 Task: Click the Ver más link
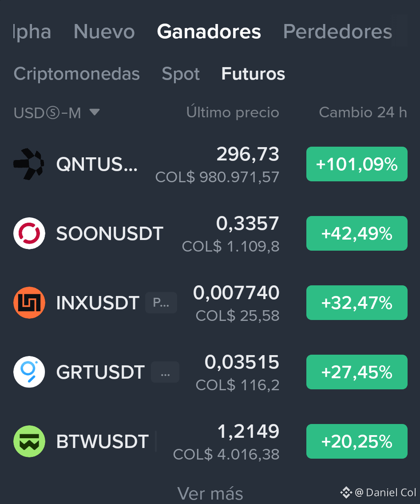click(210, 493)
